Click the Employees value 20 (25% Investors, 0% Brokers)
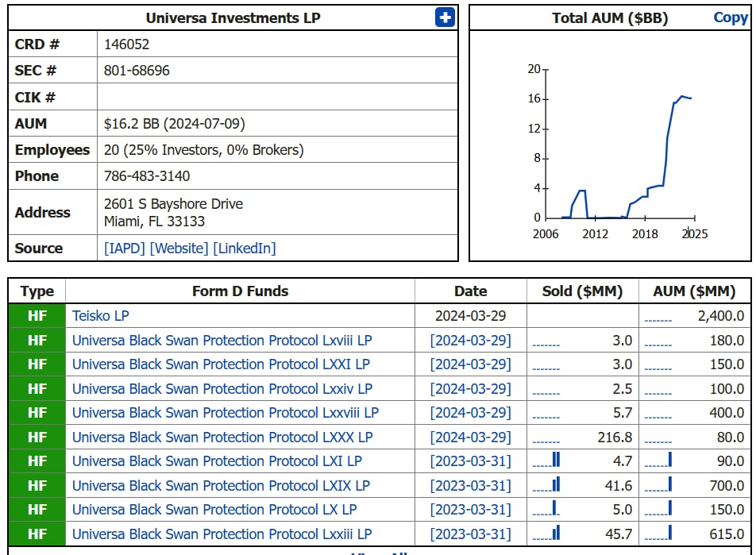The width and height of the screenshot is (756, 555). click(x=204, y=150)
